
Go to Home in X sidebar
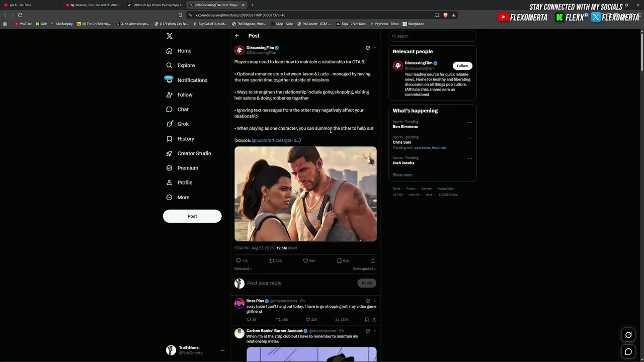coord(179,51)
